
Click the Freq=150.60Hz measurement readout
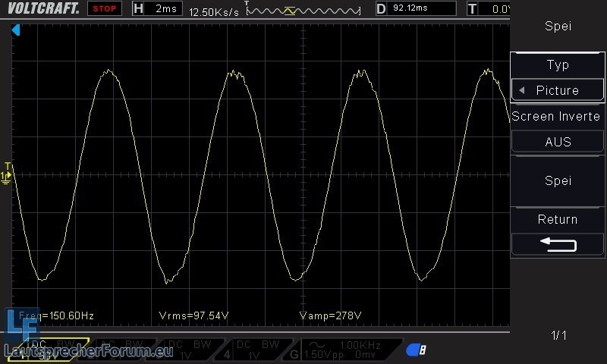coord(56,315)
